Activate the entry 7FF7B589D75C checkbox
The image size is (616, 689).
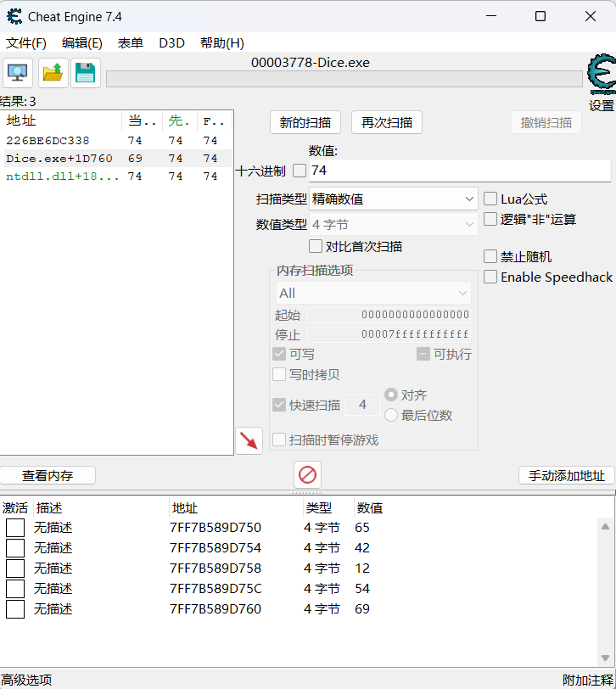pos(15,589)
